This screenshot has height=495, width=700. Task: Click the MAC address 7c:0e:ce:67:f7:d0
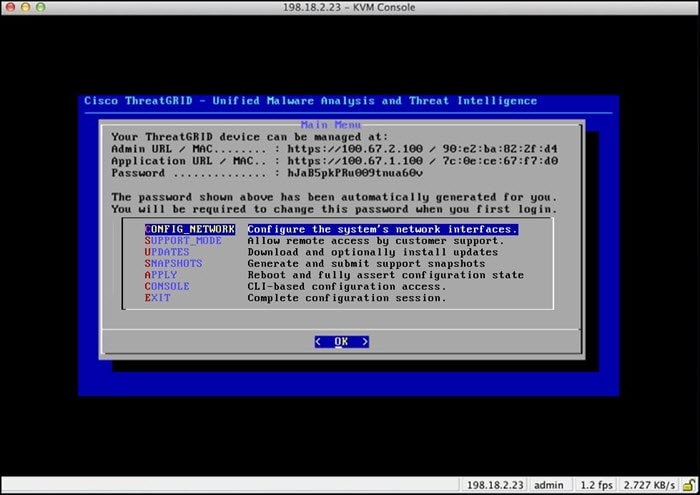[500, 161]
